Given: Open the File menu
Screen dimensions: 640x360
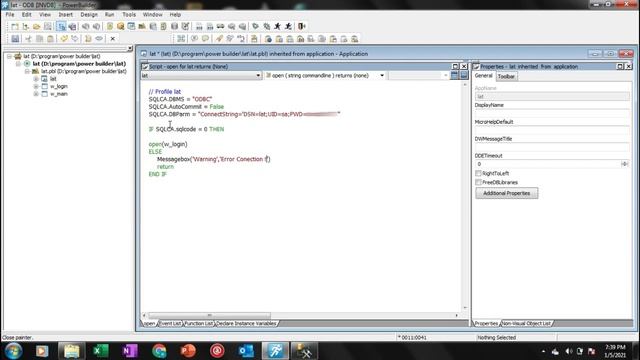Looking at the screenshot, I should [x=10, y=14].
